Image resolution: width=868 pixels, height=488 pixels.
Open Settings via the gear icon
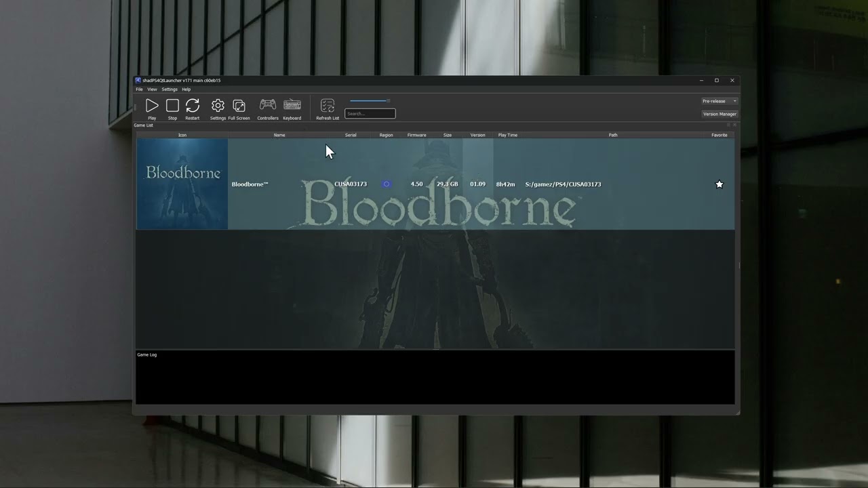[x=218, y=106]
